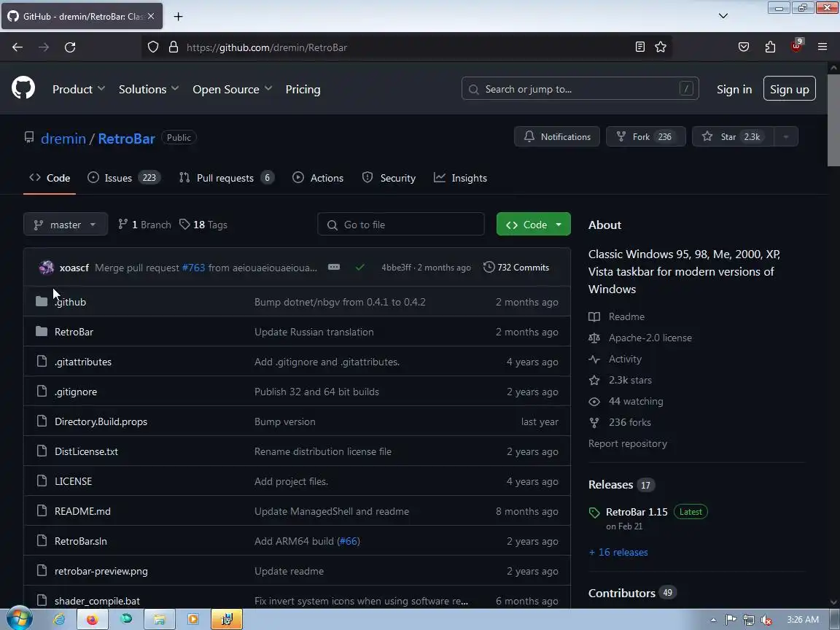Open the green Code dropdown button
The image size is (840, 630).
[x=534, y=225]
